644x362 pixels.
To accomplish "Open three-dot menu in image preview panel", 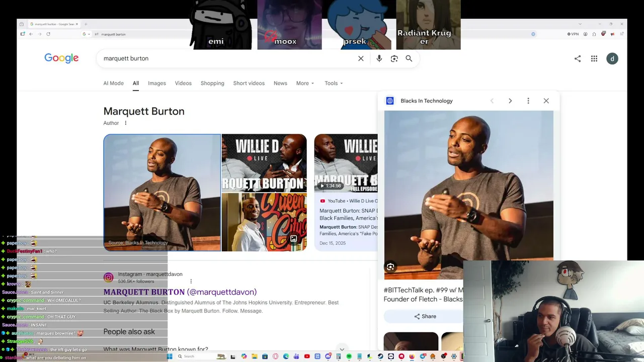I will click(528, 101).
